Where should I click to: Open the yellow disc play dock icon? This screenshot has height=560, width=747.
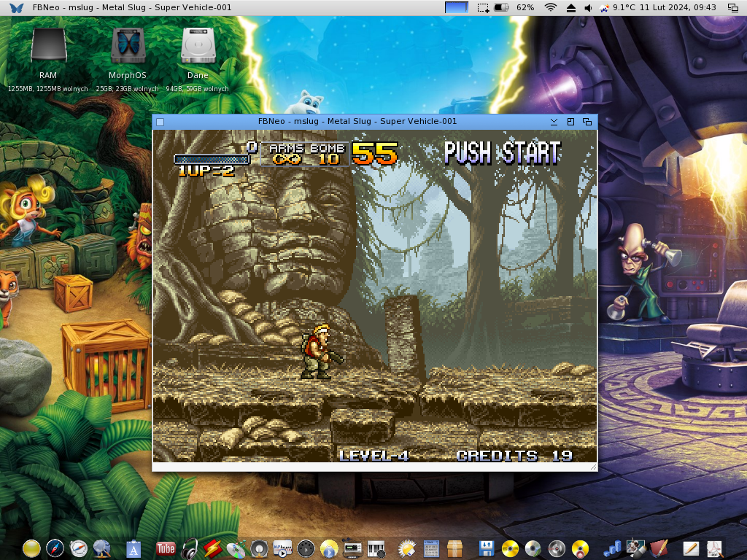[x=329, y=548]
